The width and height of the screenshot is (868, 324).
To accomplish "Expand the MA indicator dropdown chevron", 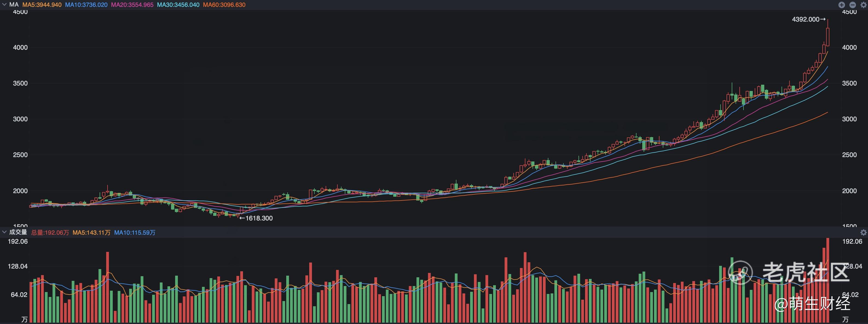I will click(x=4, y=5).
